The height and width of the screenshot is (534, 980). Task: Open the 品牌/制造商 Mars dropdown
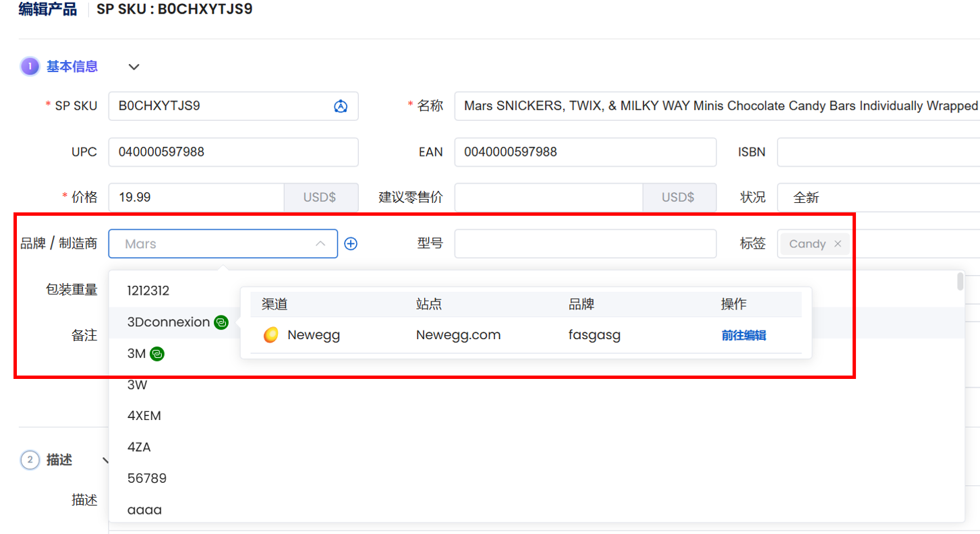click(x=223, y=244)
